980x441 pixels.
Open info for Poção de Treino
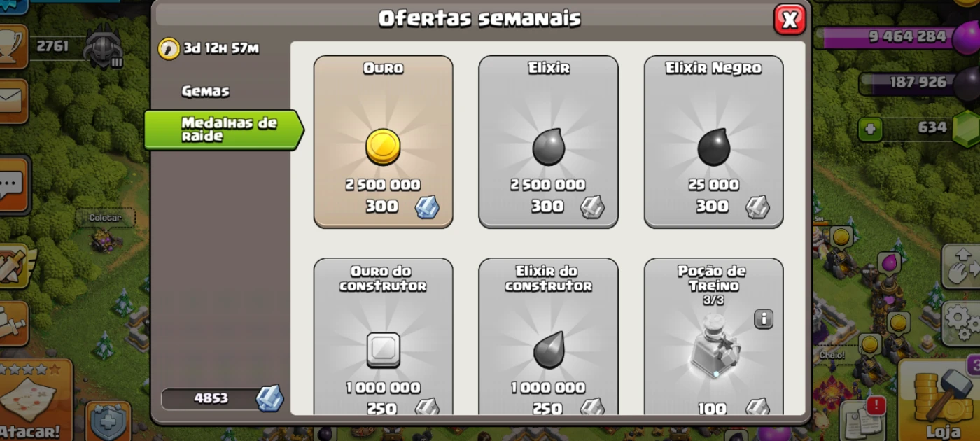(763, 319)
